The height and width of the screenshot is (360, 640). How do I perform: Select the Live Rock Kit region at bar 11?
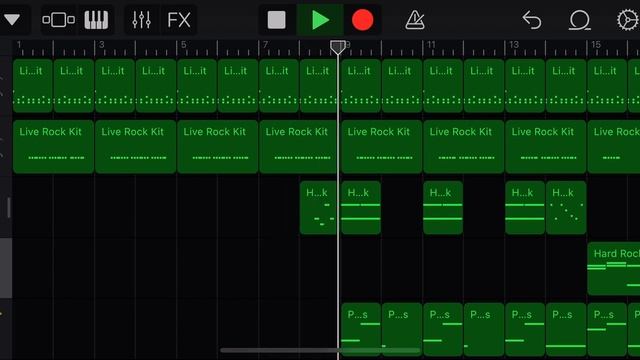tap(464, 147)
